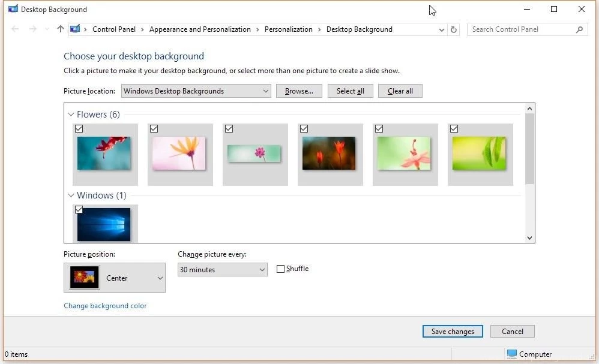Screen dimensions: 599x364
Task: Deselect the first flower wallpaper checkbox
Action: 79,128
